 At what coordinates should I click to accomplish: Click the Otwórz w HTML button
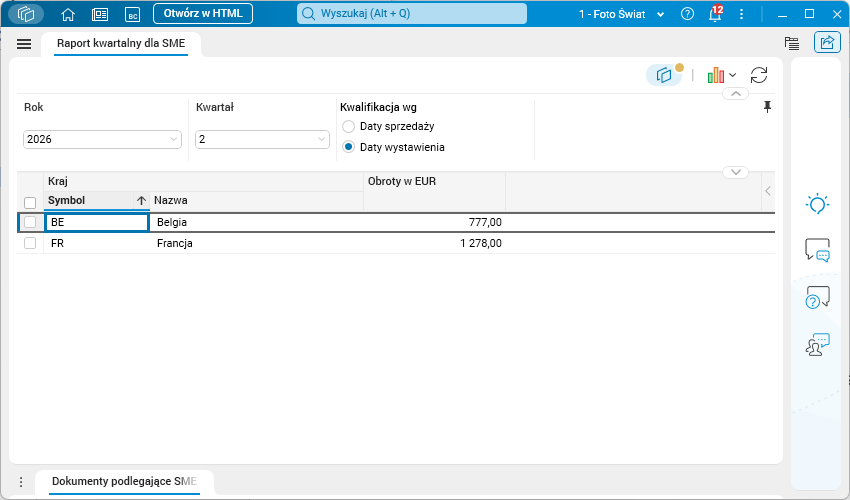pos(203,14)
